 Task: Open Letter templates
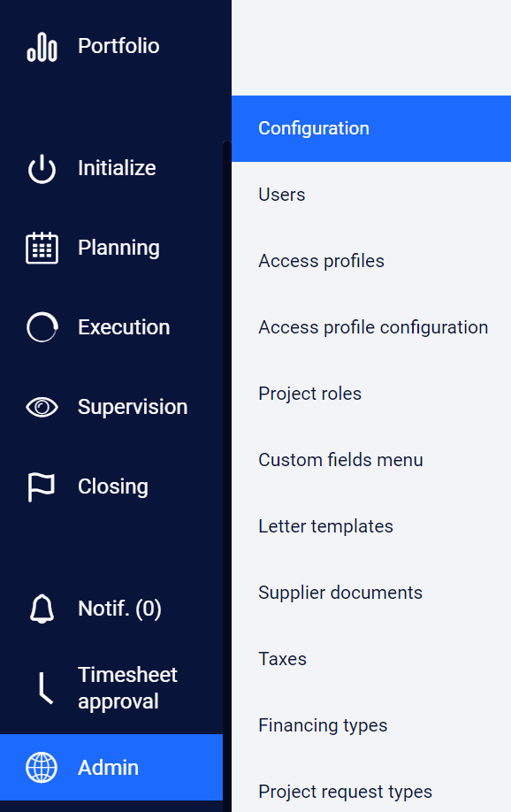point(325,526)
